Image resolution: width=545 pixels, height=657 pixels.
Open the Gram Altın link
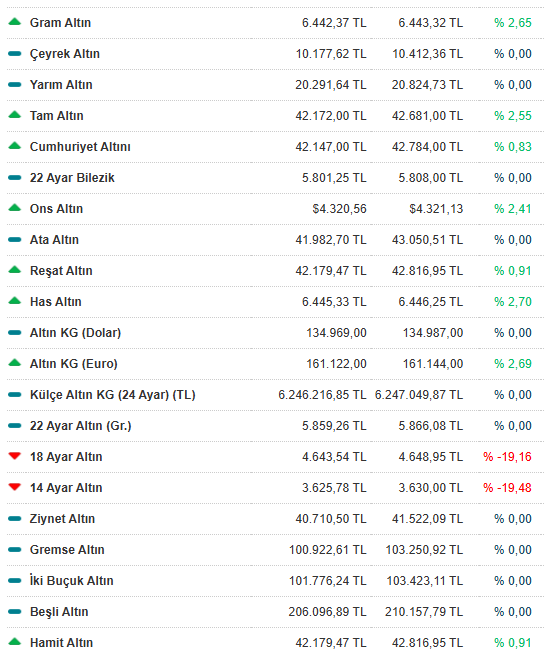pos(60,23)
